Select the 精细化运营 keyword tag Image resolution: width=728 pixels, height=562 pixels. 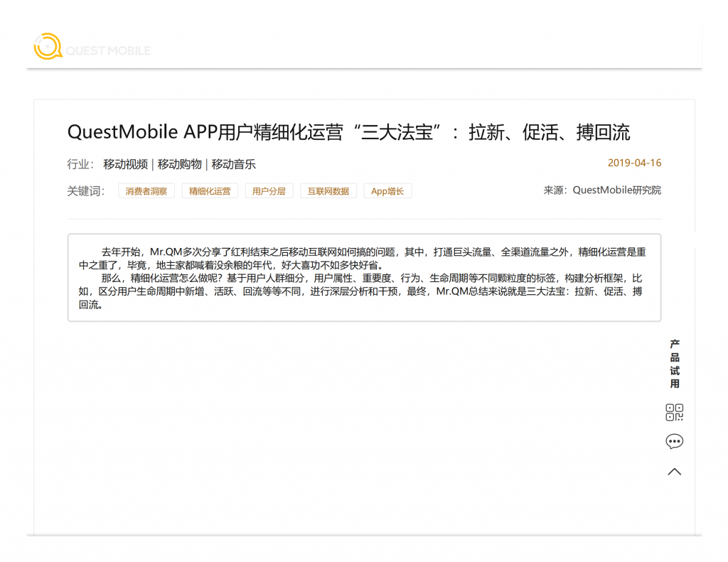(210, 191)
